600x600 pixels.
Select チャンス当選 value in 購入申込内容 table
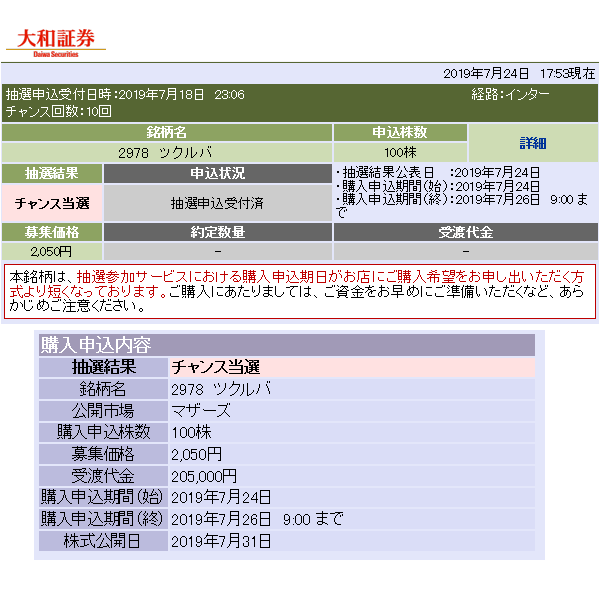[x=352, y=367]
